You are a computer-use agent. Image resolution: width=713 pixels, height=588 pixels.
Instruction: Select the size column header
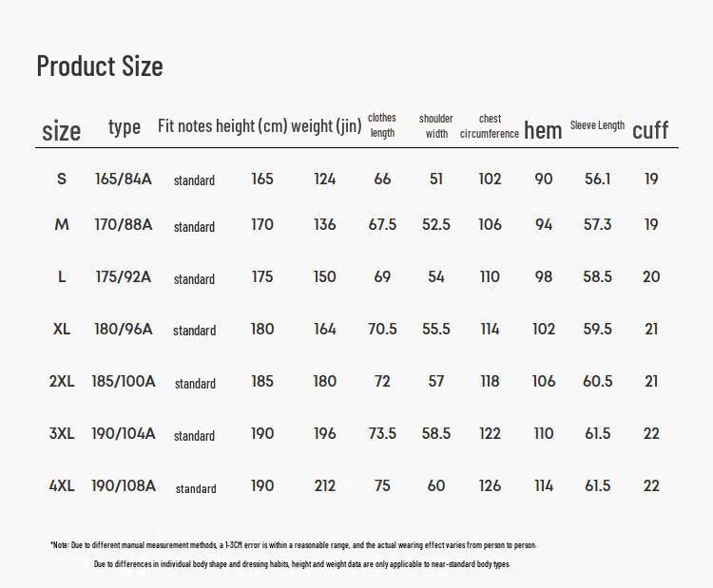62,130
